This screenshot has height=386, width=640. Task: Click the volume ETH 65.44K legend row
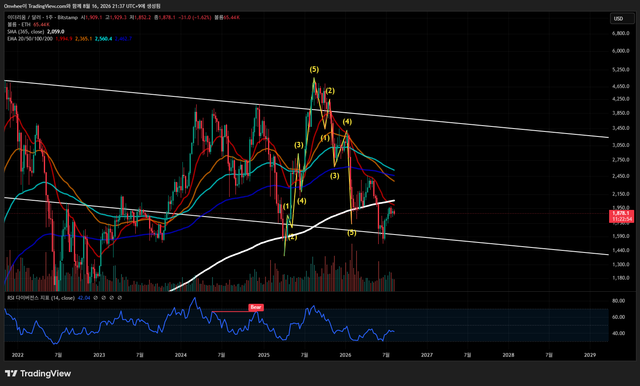28,24
